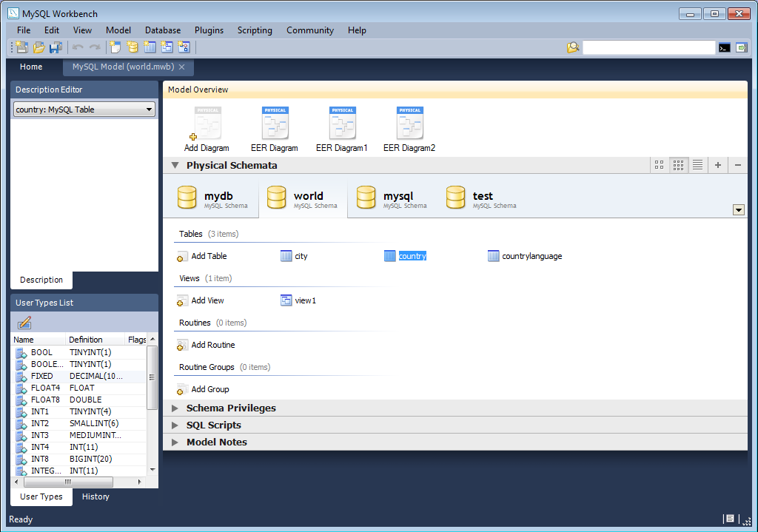Save the current model via toolbar
Screen dimensions: 758x532
[56, 47]
